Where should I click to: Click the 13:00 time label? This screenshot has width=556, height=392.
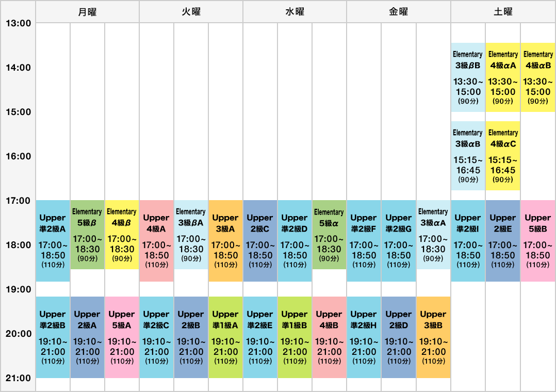click(18, 23)
